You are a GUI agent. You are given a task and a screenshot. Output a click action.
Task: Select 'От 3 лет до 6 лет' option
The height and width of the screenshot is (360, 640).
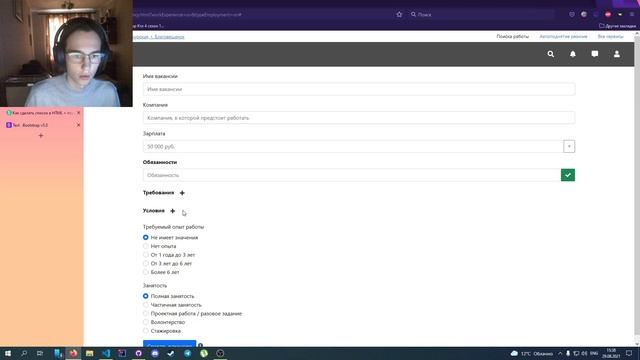coord(146,263)
